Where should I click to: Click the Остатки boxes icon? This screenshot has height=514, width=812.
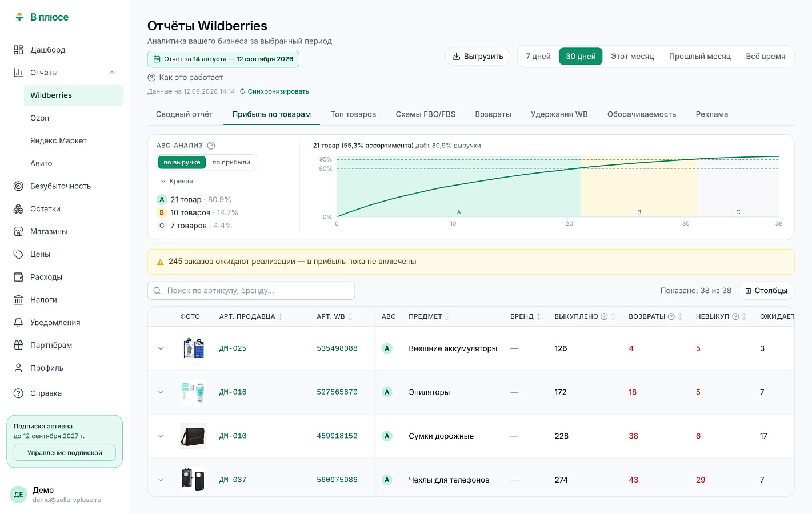(18, 209)
